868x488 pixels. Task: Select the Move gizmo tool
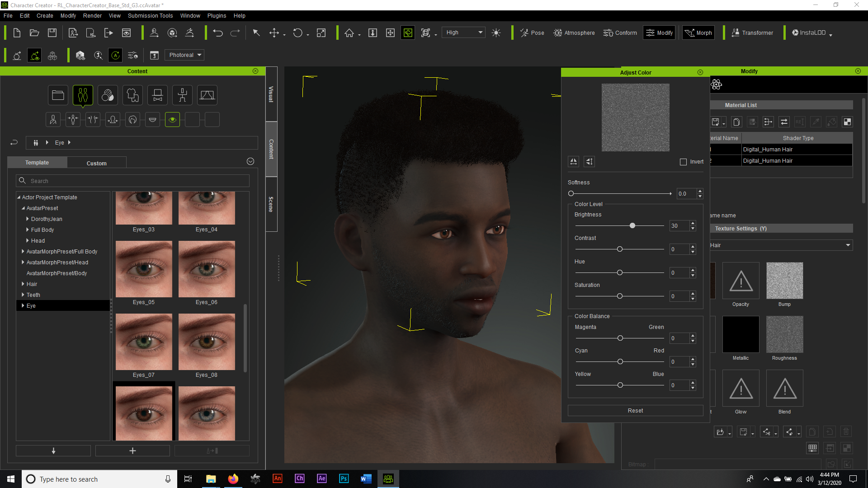click(274, 33)
